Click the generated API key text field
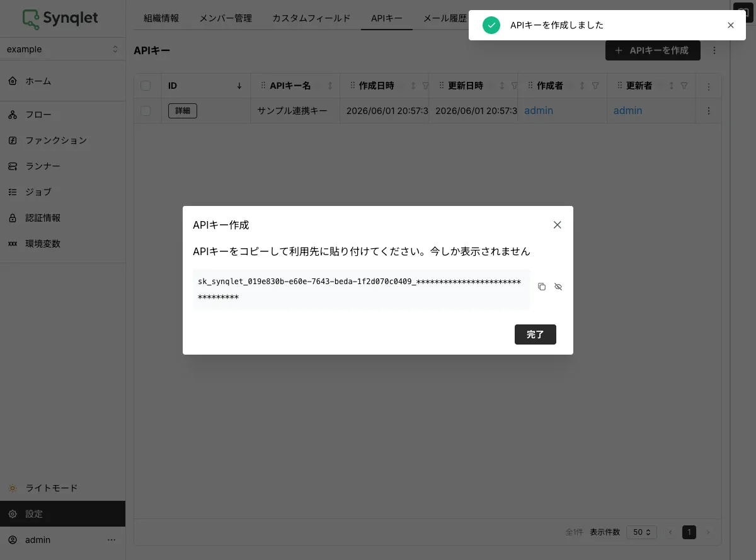Screen dimensions: 756x560 (361, 289)
